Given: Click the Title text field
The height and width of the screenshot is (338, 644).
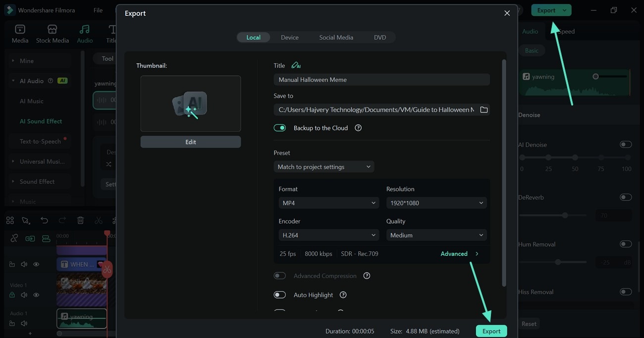Looking at the screenshot, I should (x=381, y=80).
